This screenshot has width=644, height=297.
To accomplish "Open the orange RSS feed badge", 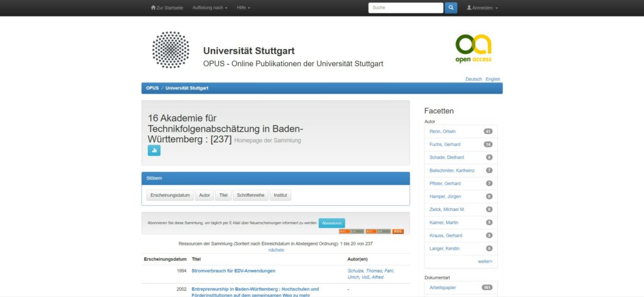I will pyautogui.click(x=397, y=232).
